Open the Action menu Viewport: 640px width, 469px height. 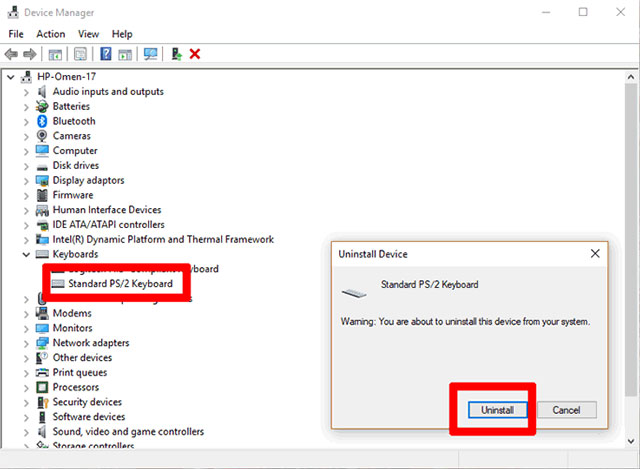pos(51,34)
